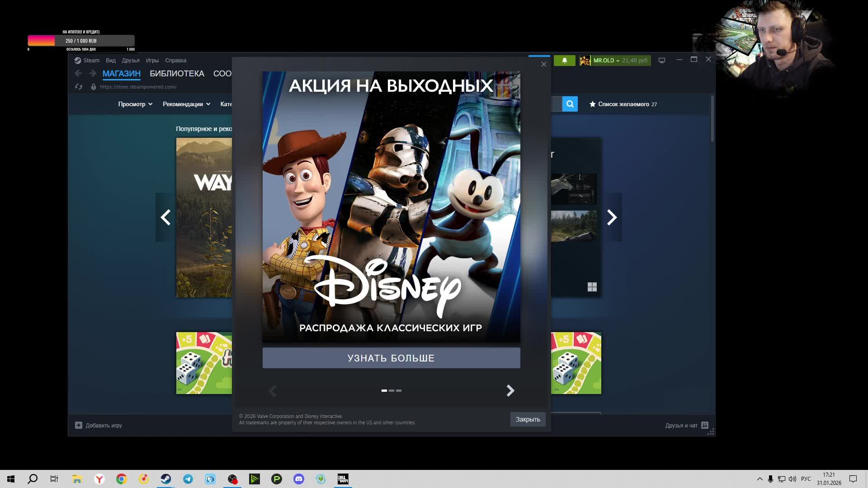Open MR.OLD account dropdown
The height and width of the screenshot is (488, 868).
(606, 61)
